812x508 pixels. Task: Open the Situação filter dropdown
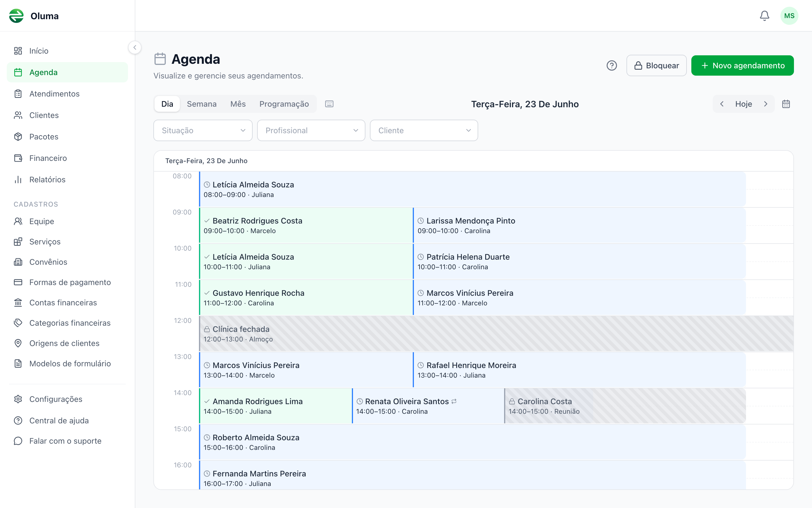point(203,130)
